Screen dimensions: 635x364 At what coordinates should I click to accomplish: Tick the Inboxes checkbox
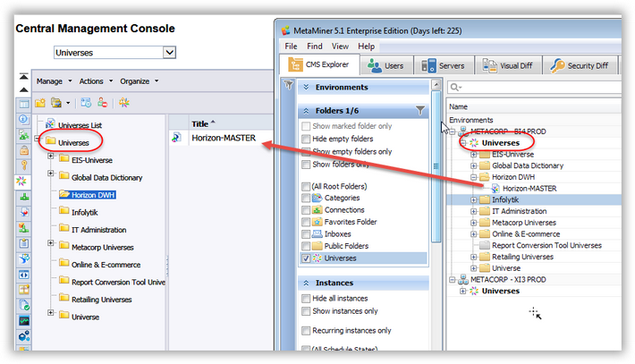click(x=306, y=234)
